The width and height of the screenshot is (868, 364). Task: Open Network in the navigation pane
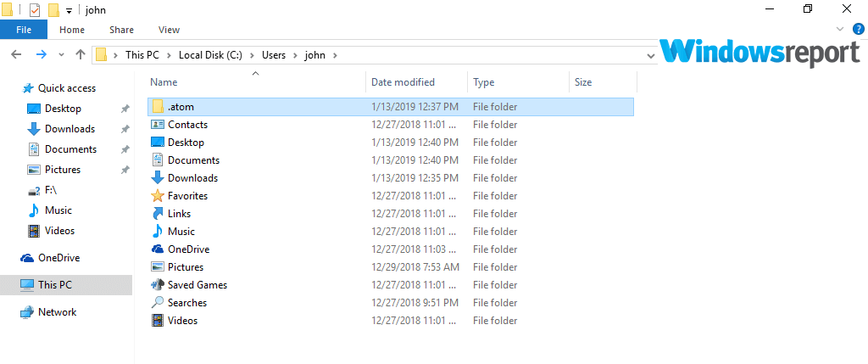coord(57,312)
